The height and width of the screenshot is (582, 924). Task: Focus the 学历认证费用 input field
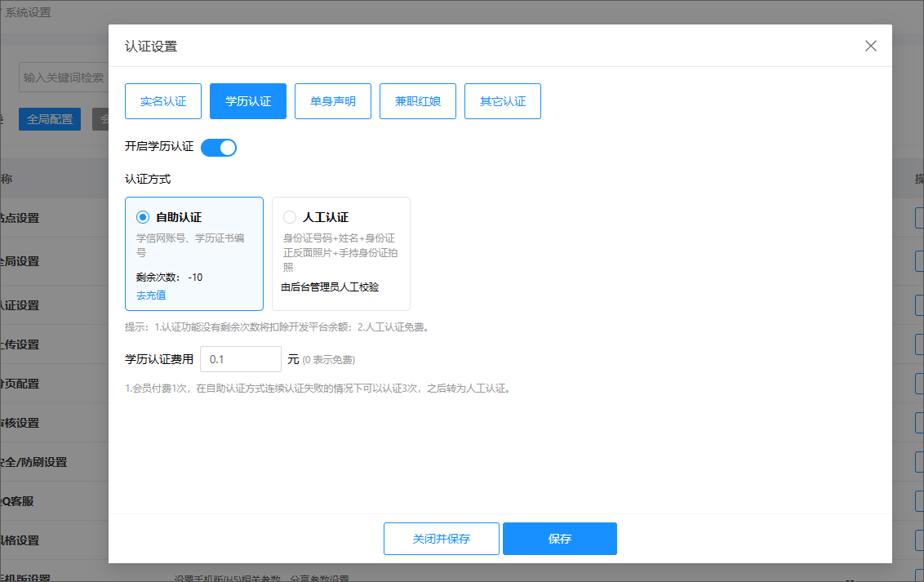[241, 359]
